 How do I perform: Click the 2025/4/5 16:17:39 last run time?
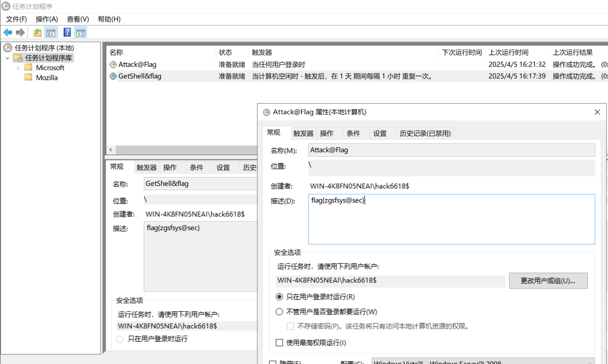pyautogui.click(x=517, y=76)
